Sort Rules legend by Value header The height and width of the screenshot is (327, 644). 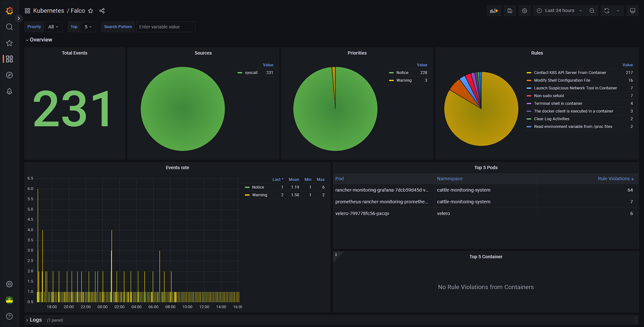click(628, 65)
